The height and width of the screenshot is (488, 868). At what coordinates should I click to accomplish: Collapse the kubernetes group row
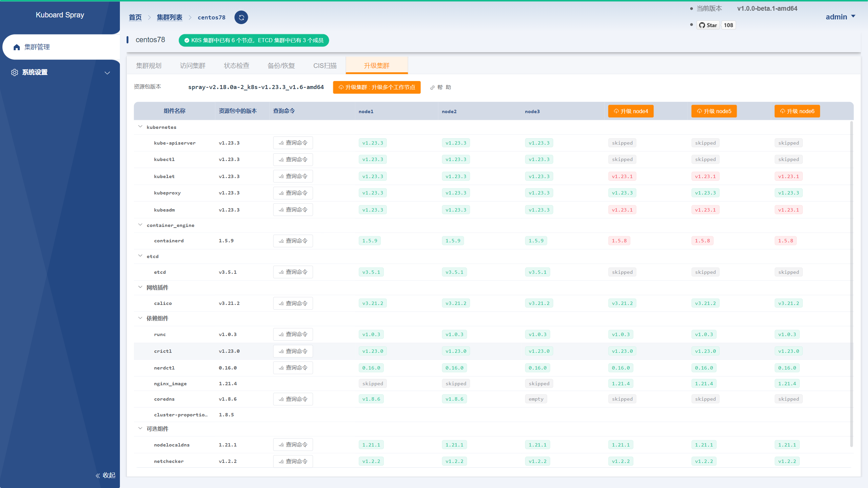click(x=140, y=127)
